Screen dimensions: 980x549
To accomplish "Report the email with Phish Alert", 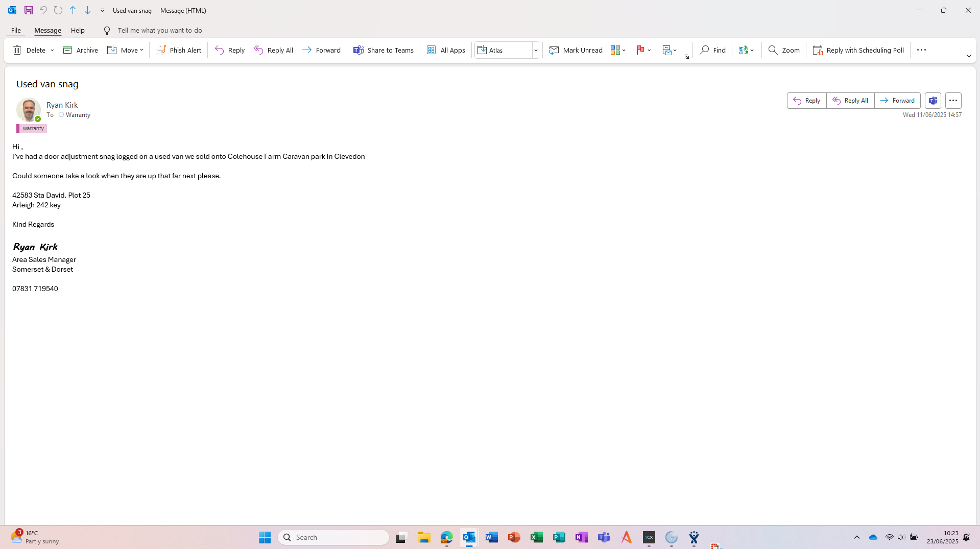I will coord(179,50).
